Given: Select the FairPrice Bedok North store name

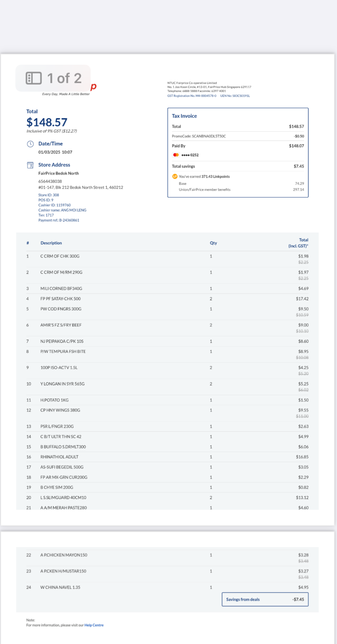Looking at the screenshot, I should (x=58, y=173).
